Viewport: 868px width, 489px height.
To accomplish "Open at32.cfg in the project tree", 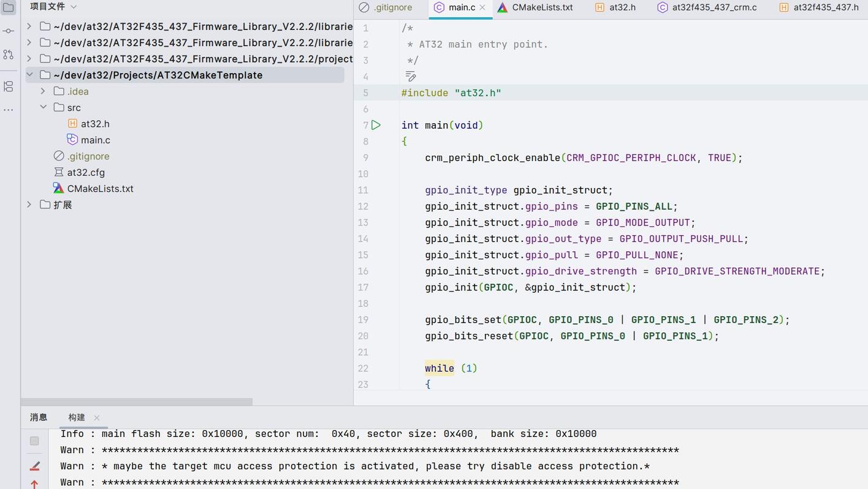I will [86, 172].
